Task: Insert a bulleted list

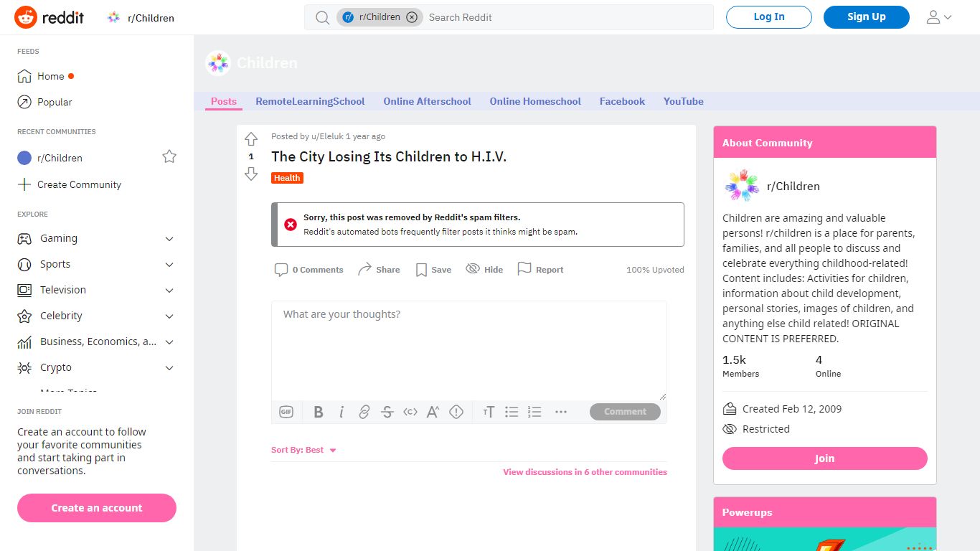Action: [512, 412]
